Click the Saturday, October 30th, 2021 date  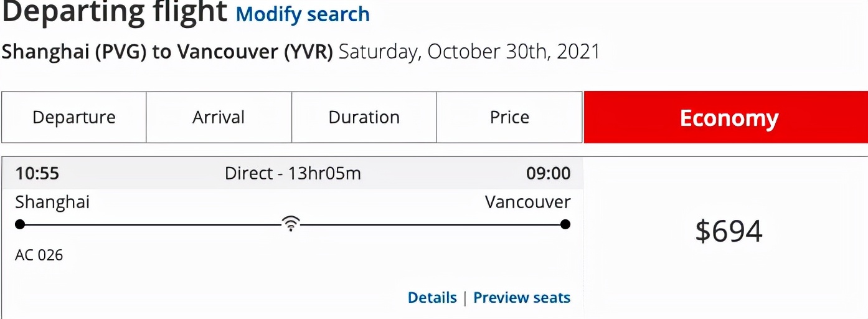[x=469, y=52]
